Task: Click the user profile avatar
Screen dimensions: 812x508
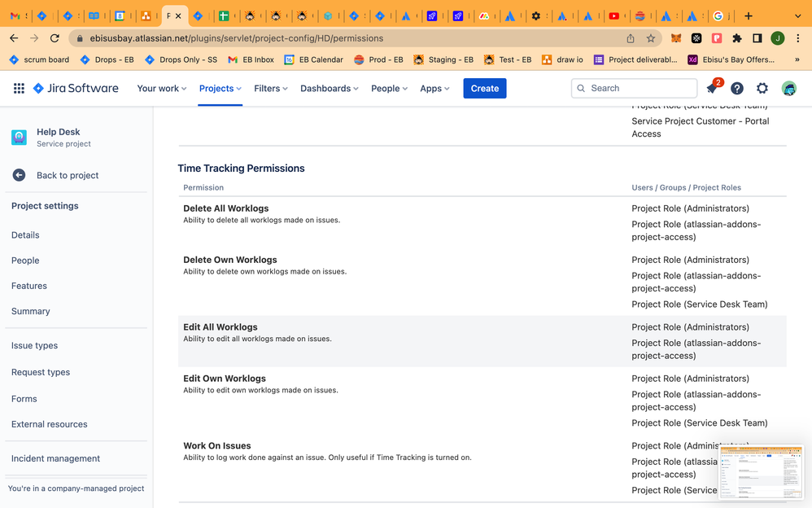Action: coord(788,89)
